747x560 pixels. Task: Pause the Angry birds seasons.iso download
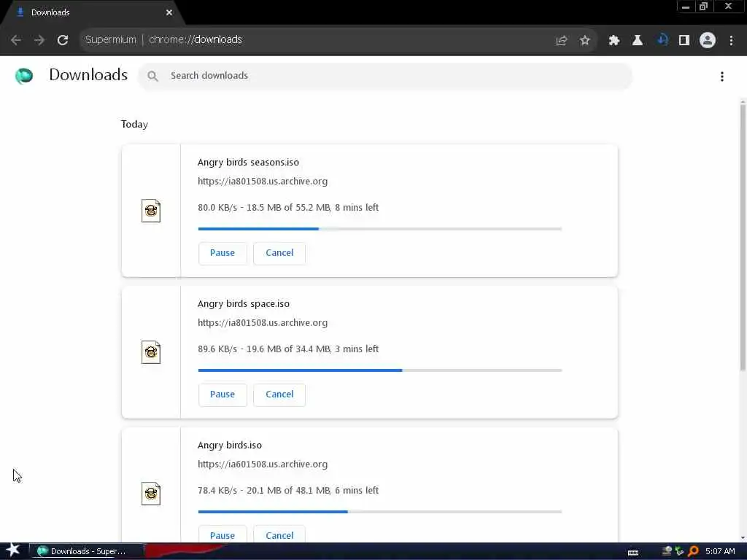[x=222, y=253]
